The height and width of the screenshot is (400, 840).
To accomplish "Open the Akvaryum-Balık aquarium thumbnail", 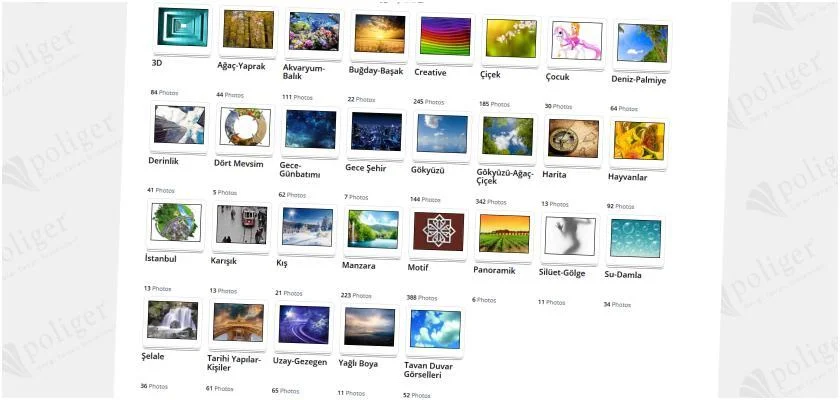I will coord(314,32).
